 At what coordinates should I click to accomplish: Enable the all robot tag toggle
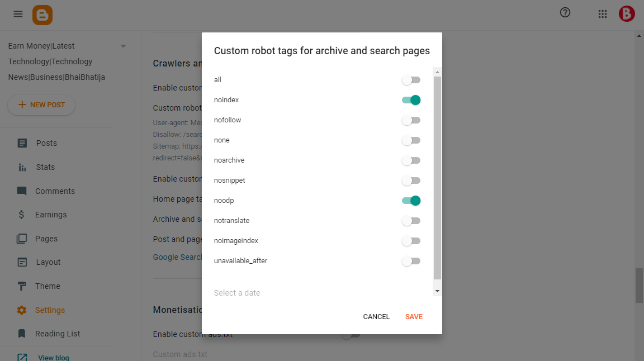(x=411, y=80)
